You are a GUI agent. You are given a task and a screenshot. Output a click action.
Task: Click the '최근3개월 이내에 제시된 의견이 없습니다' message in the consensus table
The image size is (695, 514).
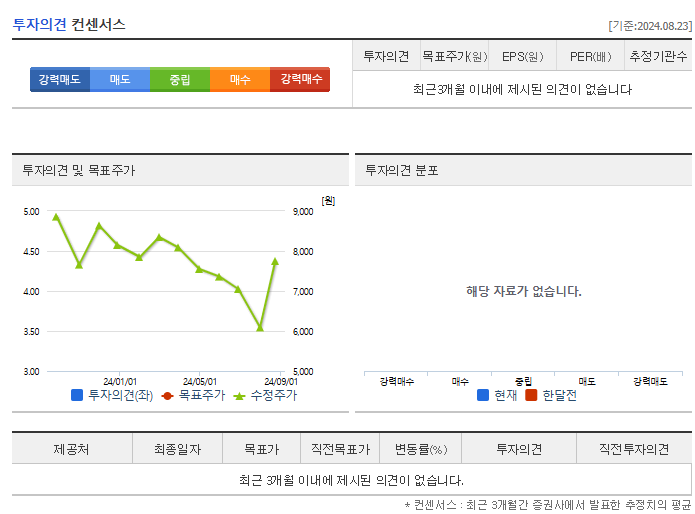pyautogui.click(x=522, y=90)
